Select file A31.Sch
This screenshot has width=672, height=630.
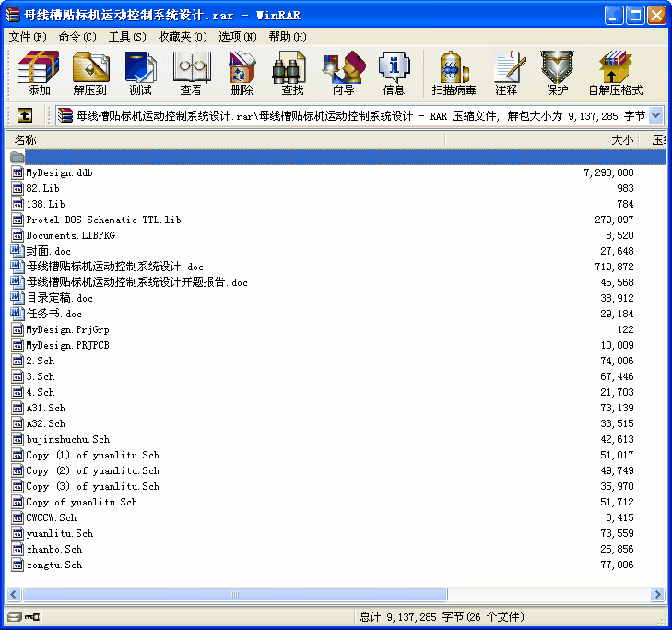click(46, 409)
